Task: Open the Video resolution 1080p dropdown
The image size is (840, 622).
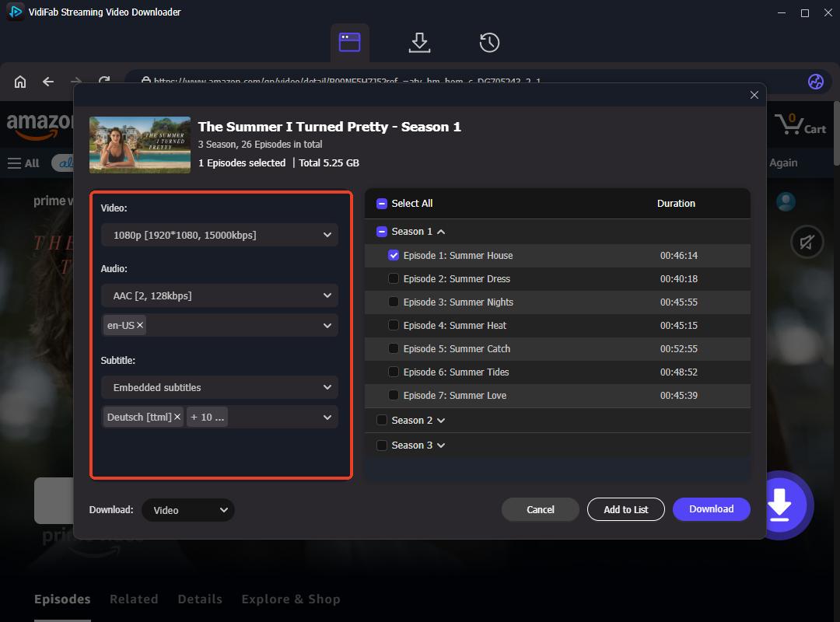Action: tap(219, 235)
